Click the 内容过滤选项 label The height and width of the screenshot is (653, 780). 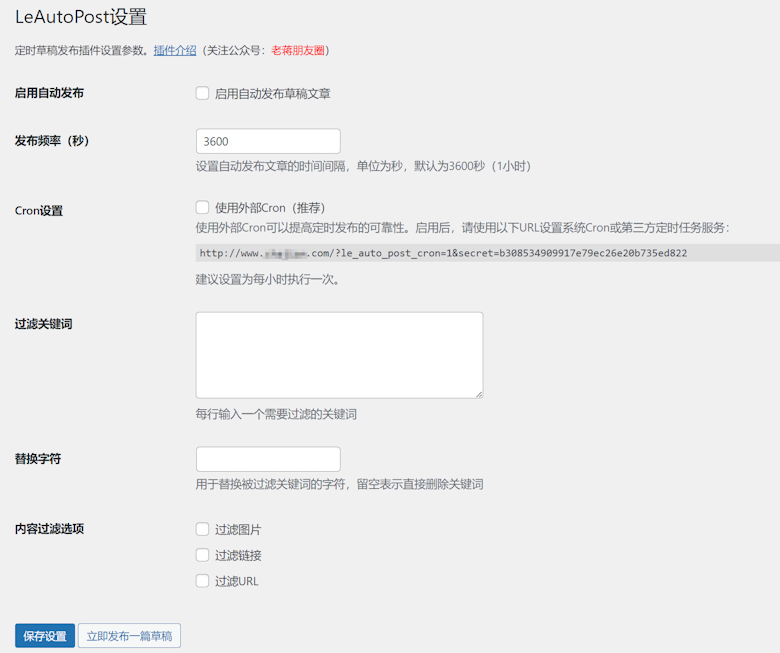pyautogui.click(x=49, y=529)
